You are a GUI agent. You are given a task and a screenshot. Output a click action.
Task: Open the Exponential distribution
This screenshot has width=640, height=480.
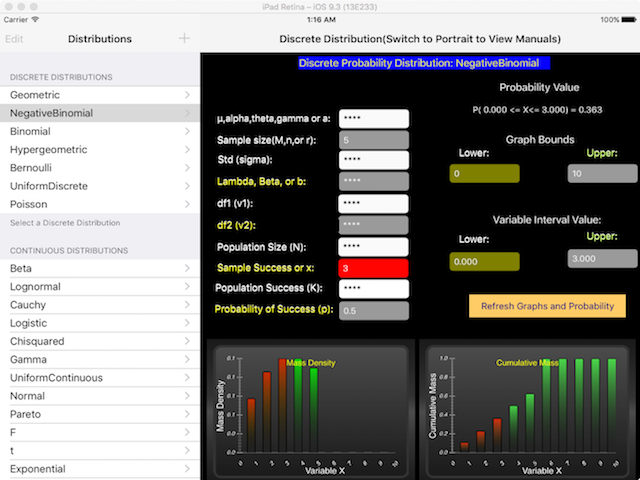pos(100,469)
